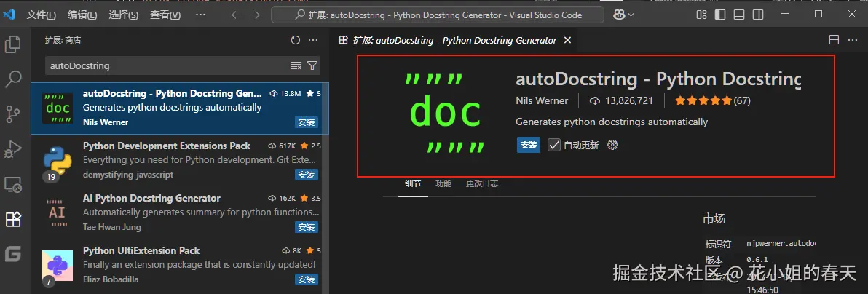
Task: Switch to the 更改日志 tab
Action: 481,184
